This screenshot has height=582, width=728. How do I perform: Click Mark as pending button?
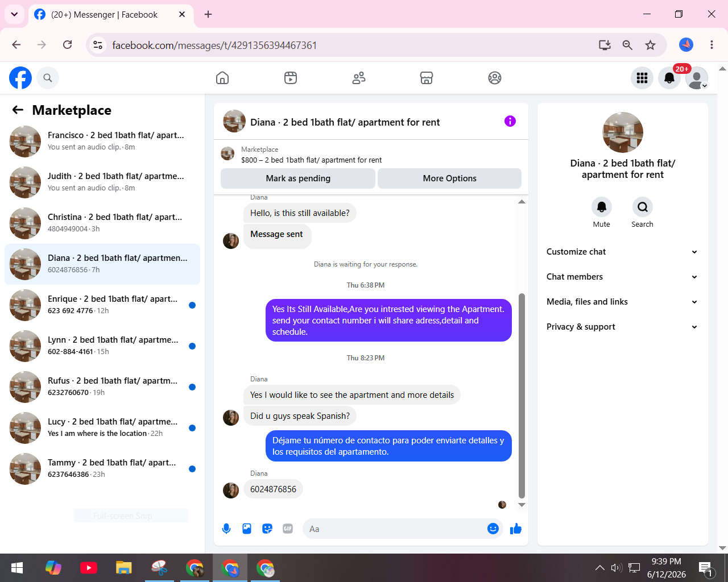tap(298, 178)
